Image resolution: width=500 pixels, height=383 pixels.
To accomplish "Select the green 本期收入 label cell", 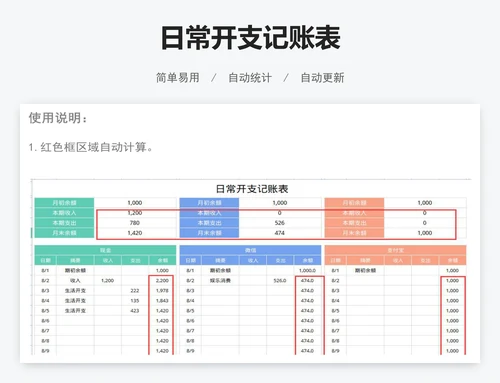I will coord(64,213).
